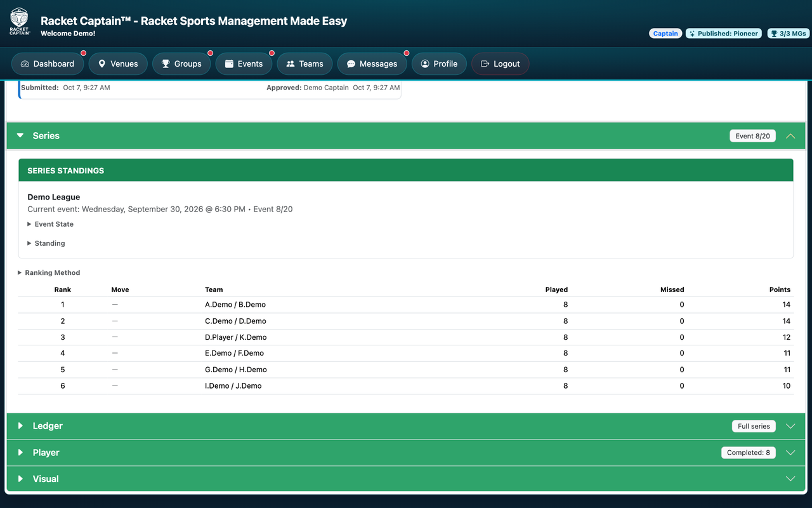Open Visual section via down chevron
The height and width of the screenshot is (508, 812).
[790, 479]
